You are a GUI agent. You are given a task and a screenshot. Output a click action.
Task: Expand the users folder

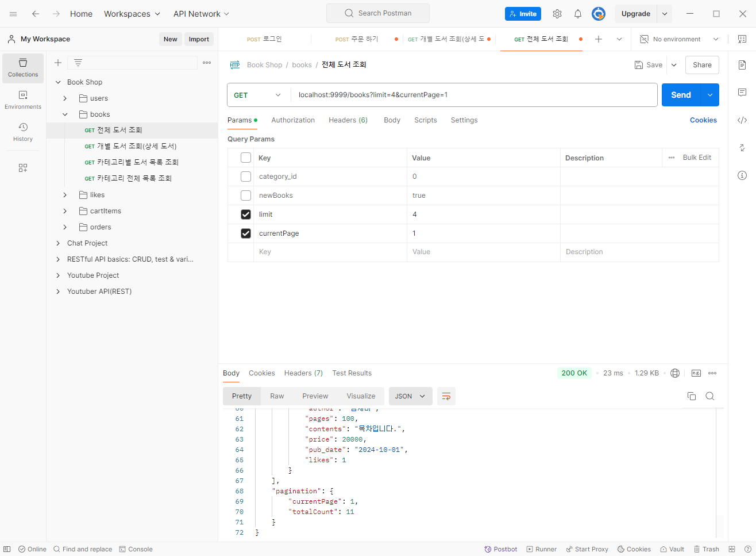[x=65, y=98]
